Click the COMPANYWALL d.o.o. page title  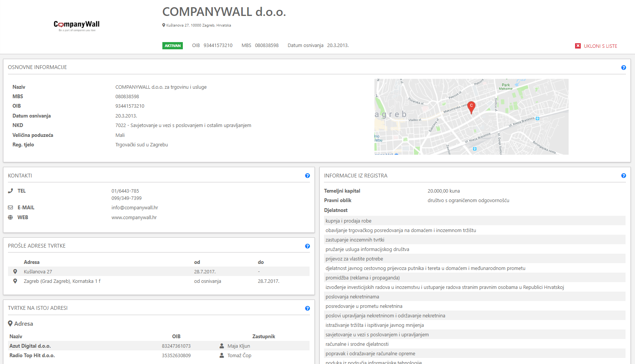(224, 12)
